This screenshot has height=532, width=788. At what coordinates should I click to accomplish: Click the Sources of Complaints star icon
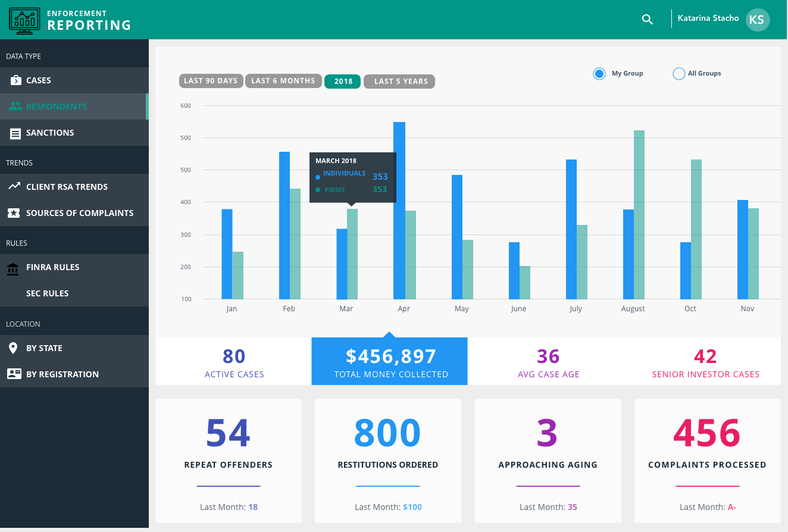click(x=14, y=213)
